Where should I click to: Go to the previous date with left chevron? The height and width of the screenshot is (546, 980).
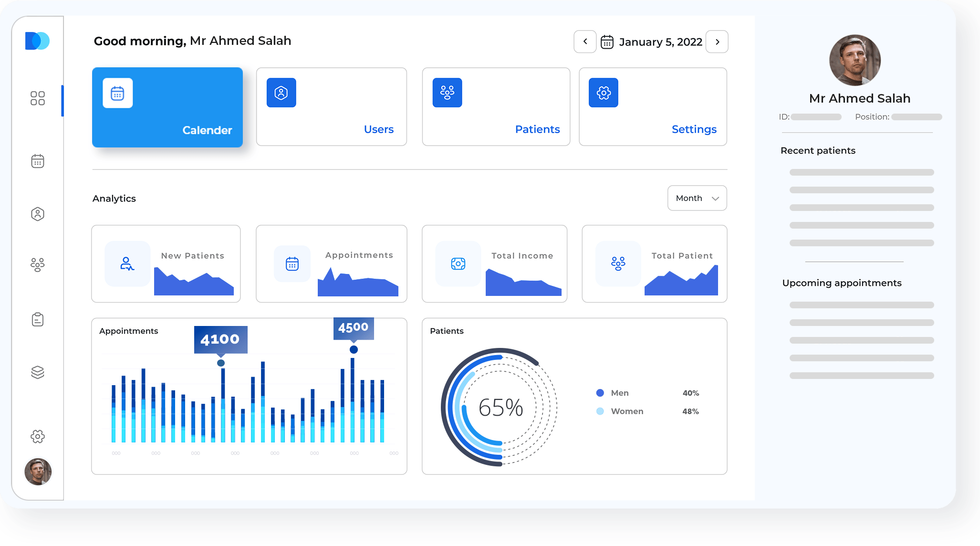point(585,42)
